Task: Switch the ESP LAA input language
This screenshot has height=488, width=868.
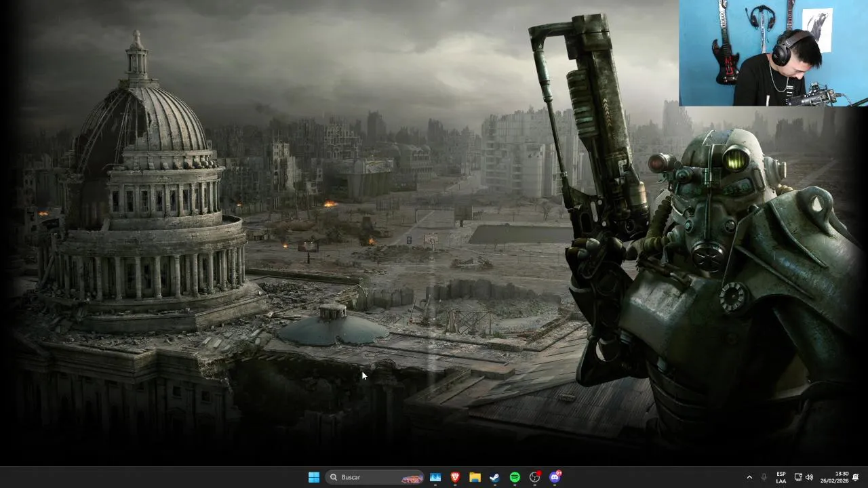Action: tap(781, 477)
